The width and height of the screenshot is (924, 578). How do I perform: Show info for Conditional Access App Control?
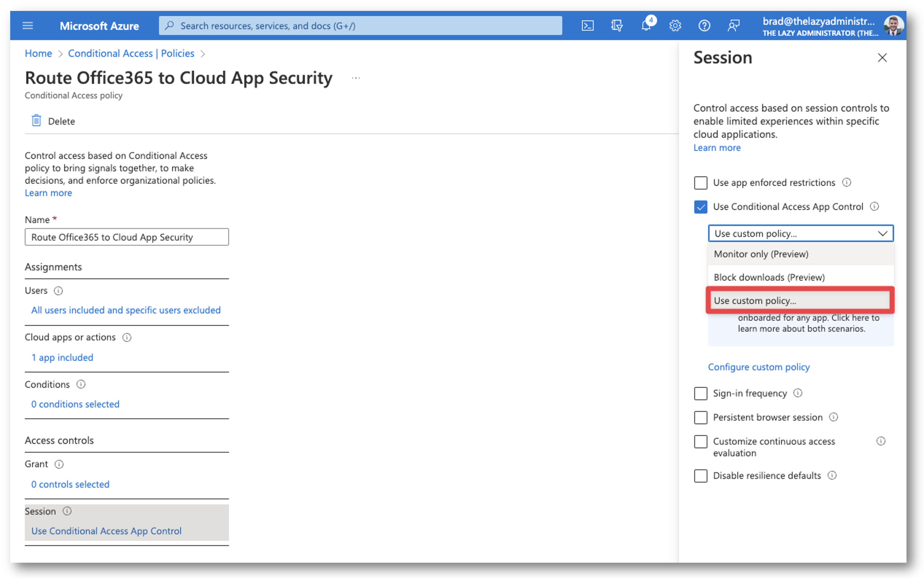[x=874, y=206]
